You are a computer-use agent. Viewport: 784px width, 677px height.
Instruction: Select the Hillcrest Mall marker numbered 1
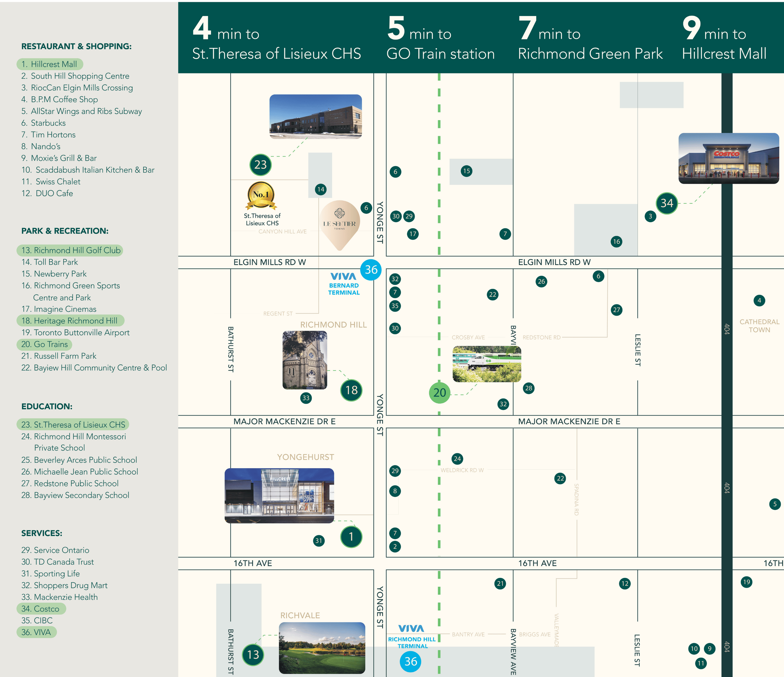[351, 537]
